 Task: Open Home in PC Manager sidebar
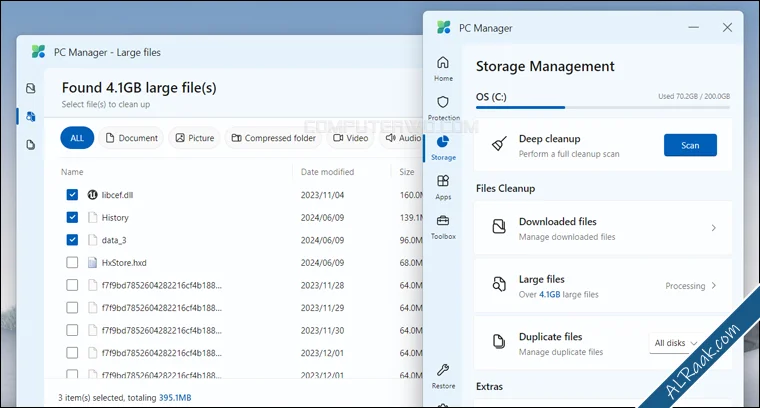443,69
